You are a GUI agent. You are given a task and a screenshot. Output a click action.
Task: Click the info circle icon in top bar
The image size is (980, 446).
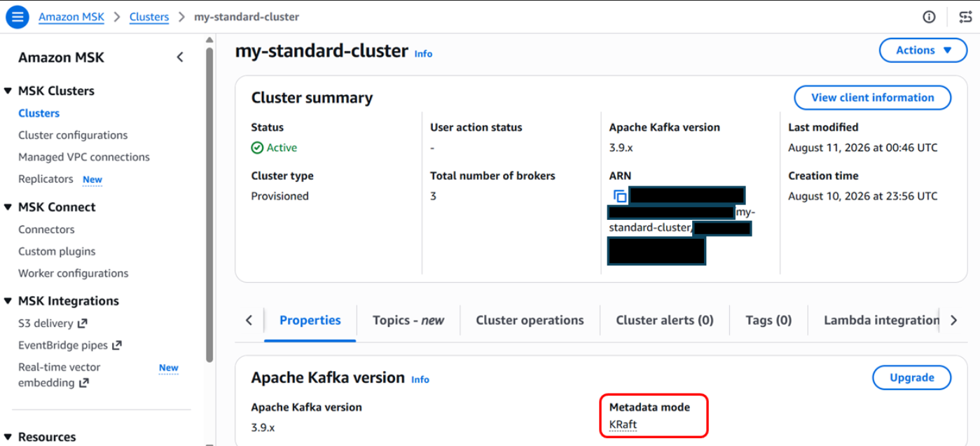coord(929,17)
